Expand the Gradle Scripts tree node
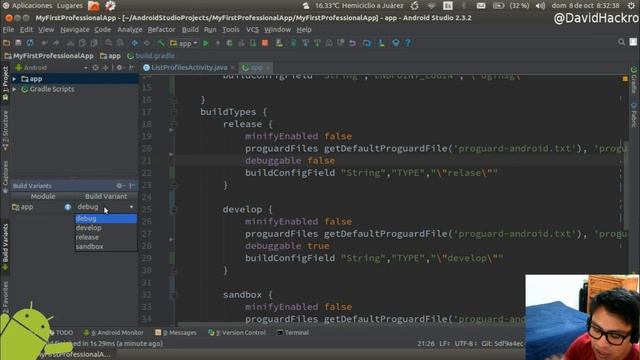640x360 pixels. pyautogui.click(x=14, y=89)
